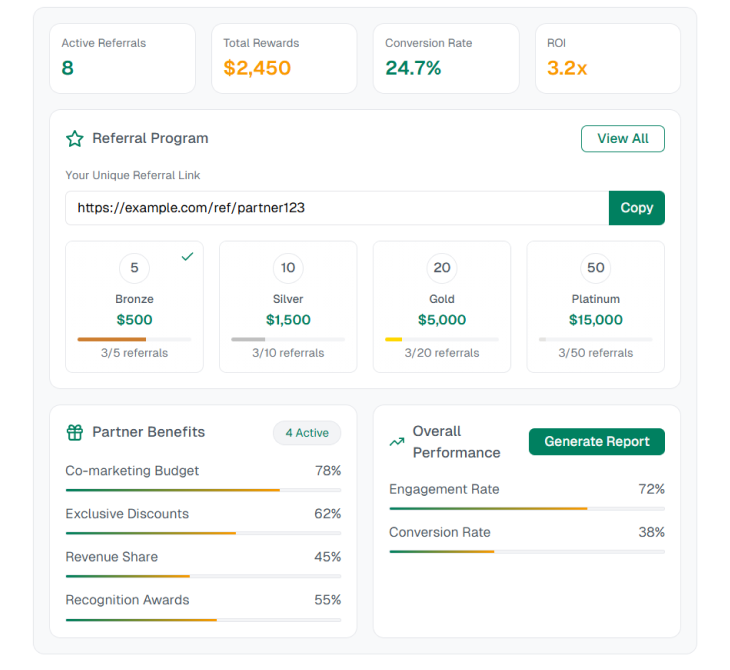This screenshot has width=730, height=670.
Task: Click the Gold tier $5,000 reward amount
Action: pyautogui.click(x=442, y=320)
